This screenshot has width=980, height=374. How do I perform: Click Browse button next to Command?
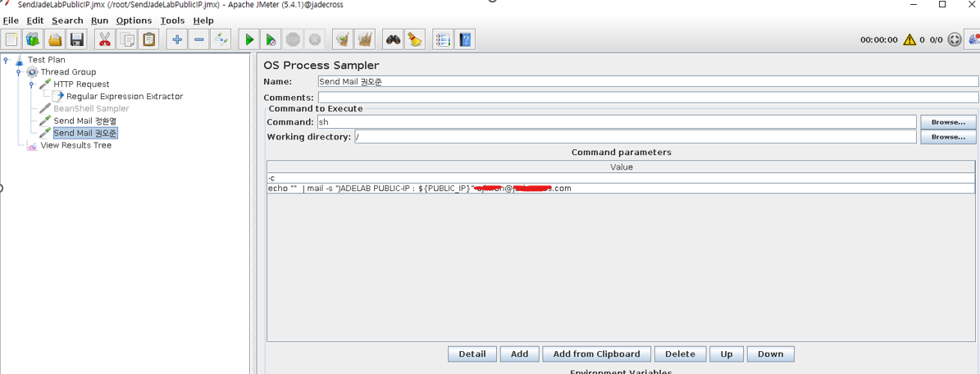pyautogui.click(x=948, y=122)
